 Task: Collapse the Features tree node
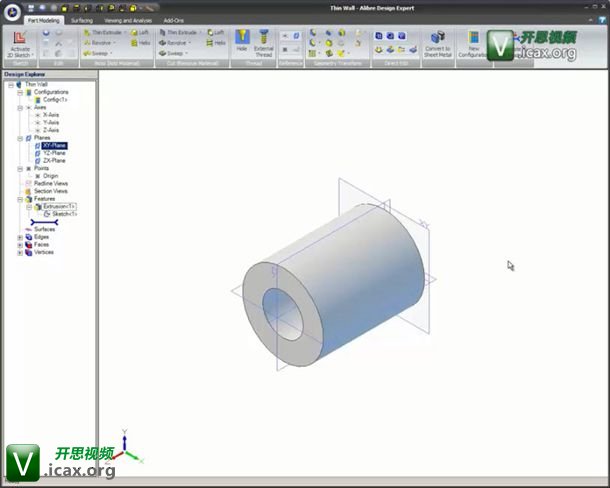pyautogui.click(x=20, y=199)
